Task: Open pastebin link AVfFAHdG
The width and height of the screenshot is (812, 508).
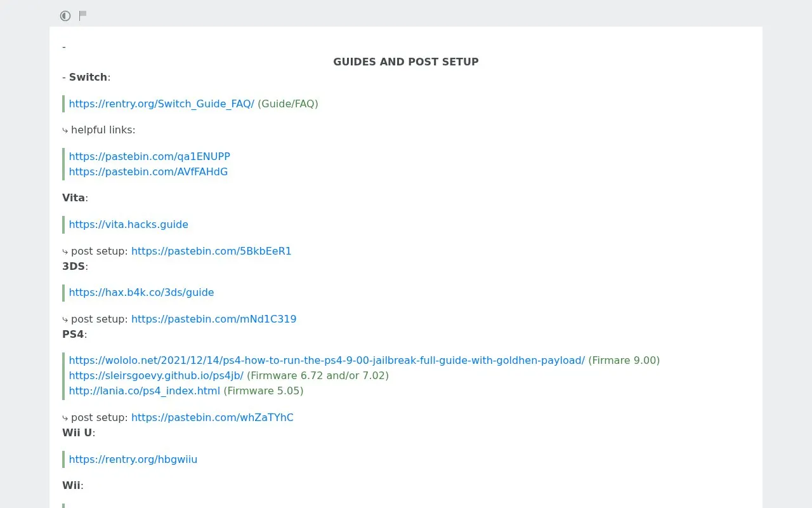Action: point(148,171)
